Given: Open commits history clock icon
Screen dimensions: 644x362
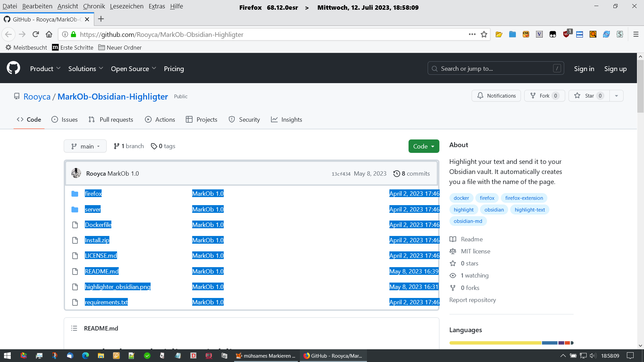Looking at the screenshot, I should [396, 174].
